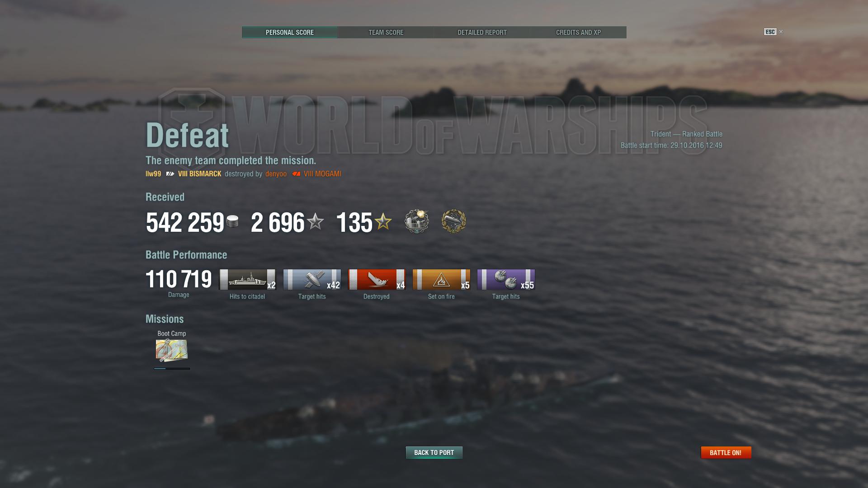The image size is (868, 488).
Task: Select the Set on fire ribbon
Action: [x=441, y=280]
